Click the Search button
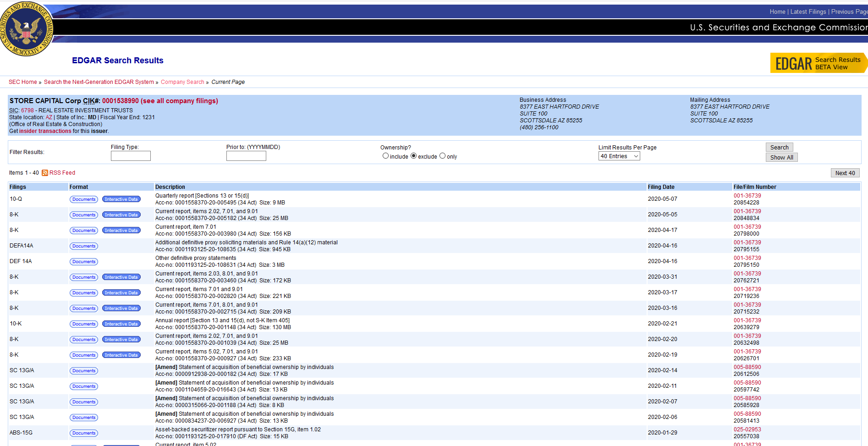Viewport: 868px width, 446px height. [779, 147]
